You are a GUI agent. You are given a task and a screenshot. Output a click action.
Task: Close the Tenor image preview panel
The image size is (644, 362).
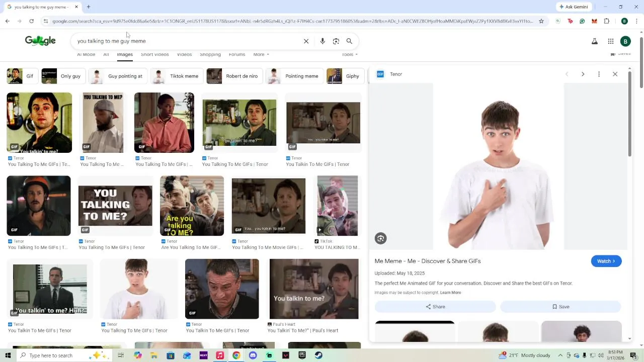tap(615, 74)
